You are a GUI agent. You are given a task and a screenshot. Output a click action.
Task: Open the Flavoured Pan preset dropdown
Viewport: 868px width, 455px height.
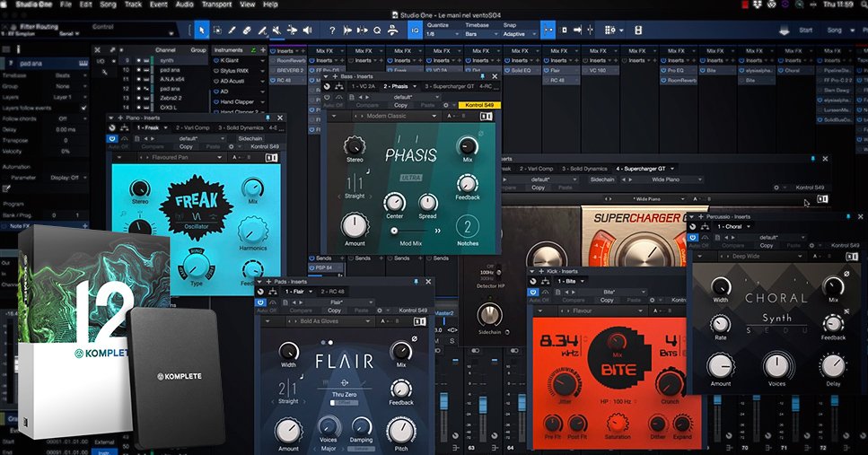(175, 157)
